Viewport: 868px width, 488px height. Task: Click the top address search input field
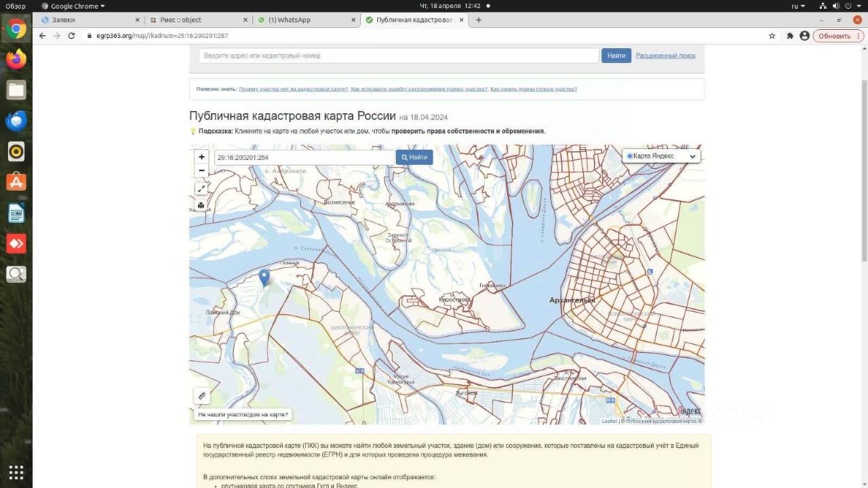point(399,56)
